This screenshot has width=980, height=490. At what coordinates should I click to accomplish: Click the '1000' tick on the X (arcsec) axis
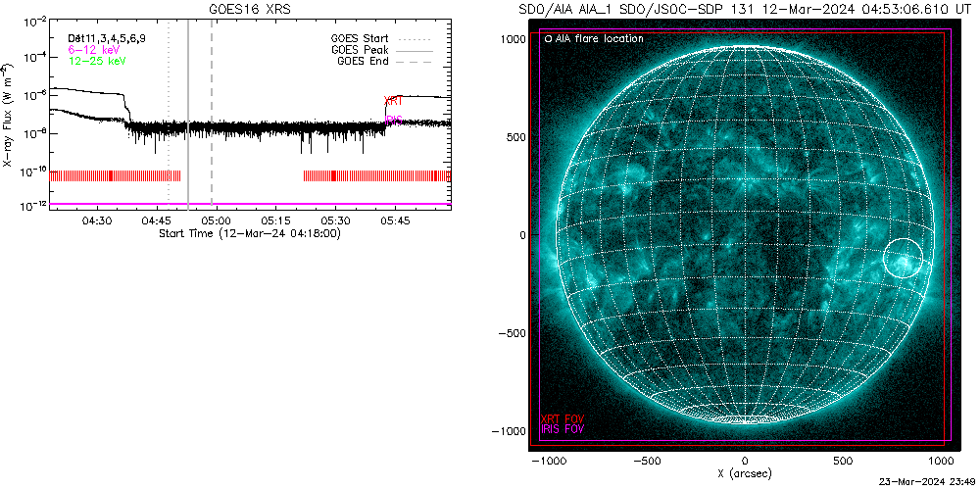[x=941, y=461]
